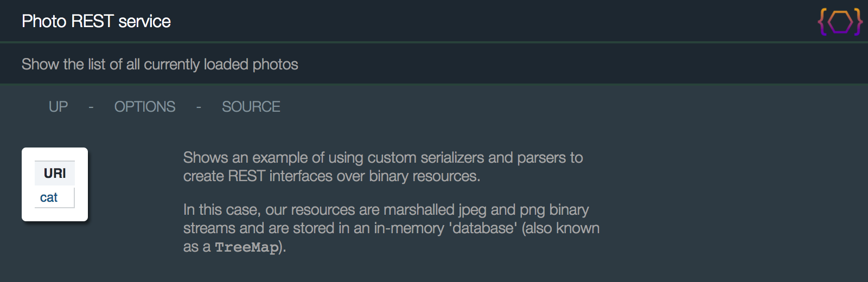Click the TreeMap code text
The height and width of the screenshot is (282, 868).
247,247
